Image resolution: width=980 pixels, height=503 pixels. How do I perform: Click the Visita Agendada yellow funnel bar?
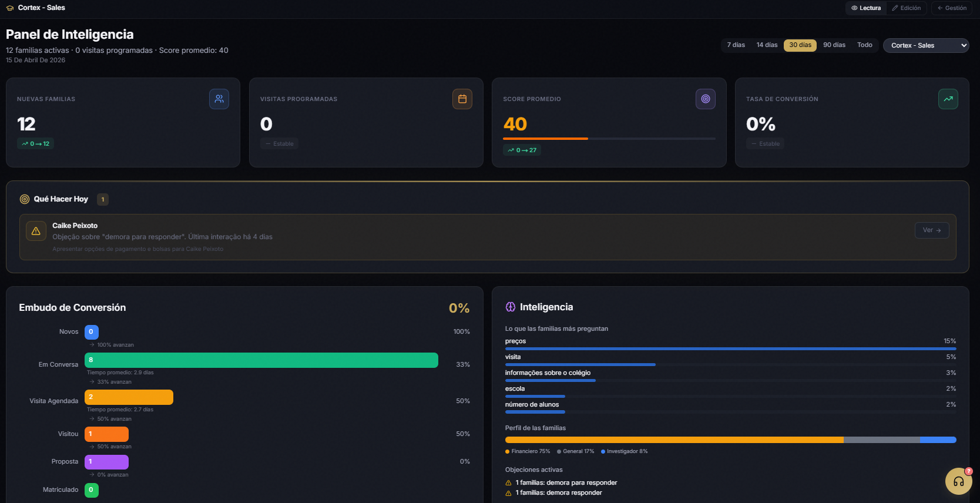(129, 397)
